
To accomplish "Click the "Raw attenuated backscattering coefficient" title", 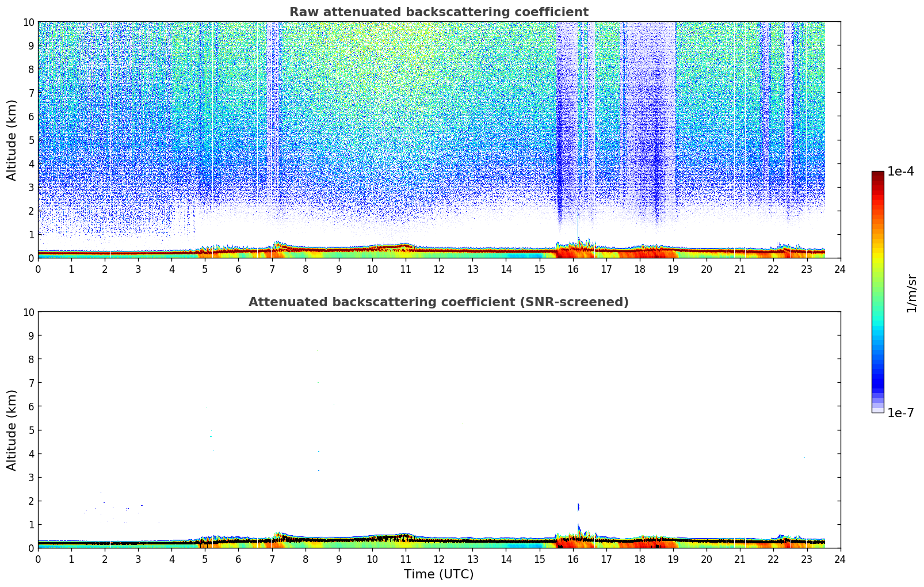I will (438, 12).
